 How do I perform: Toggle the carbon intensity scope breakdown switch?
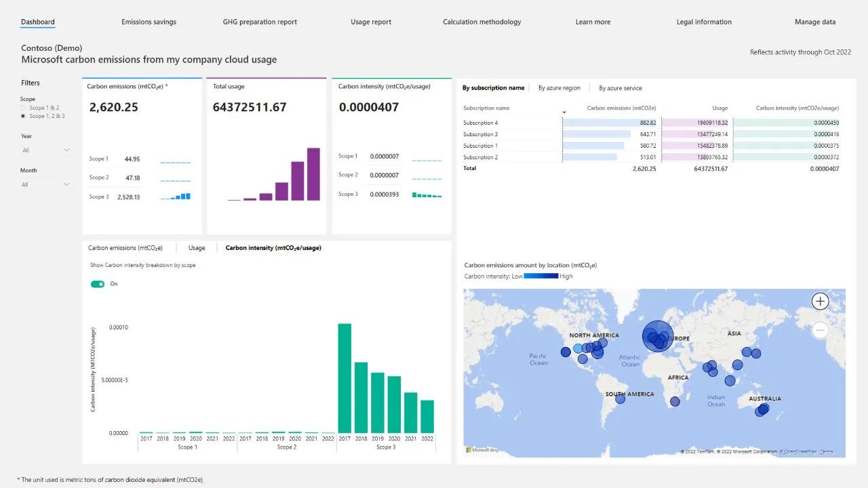click(x=98, y=284)
